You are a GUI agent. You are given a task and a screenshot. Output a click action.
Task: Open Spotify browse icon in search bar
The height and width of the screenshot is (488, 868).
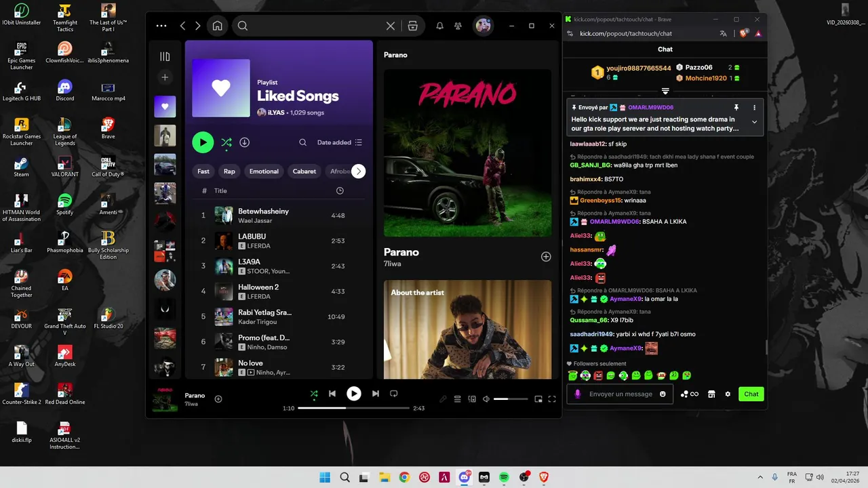[412, 26]
